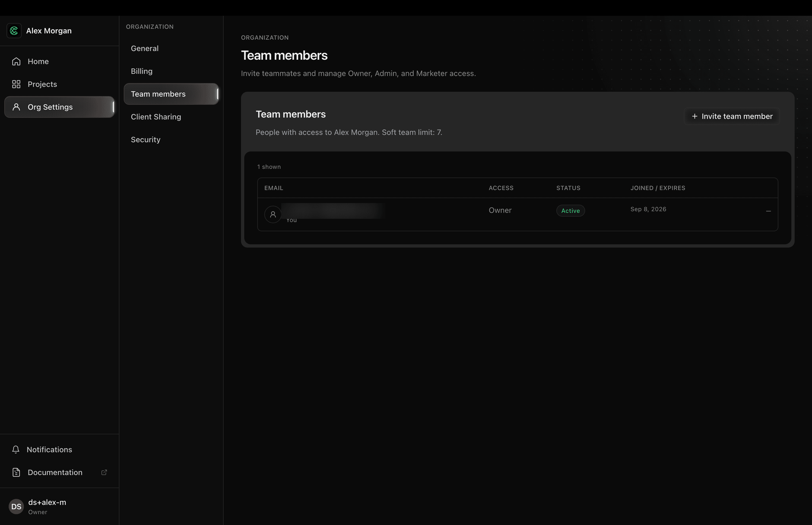The height and width of the screenshot is (525, 812).
Task: Click the Documentation file icon
Action: point(16,472)
